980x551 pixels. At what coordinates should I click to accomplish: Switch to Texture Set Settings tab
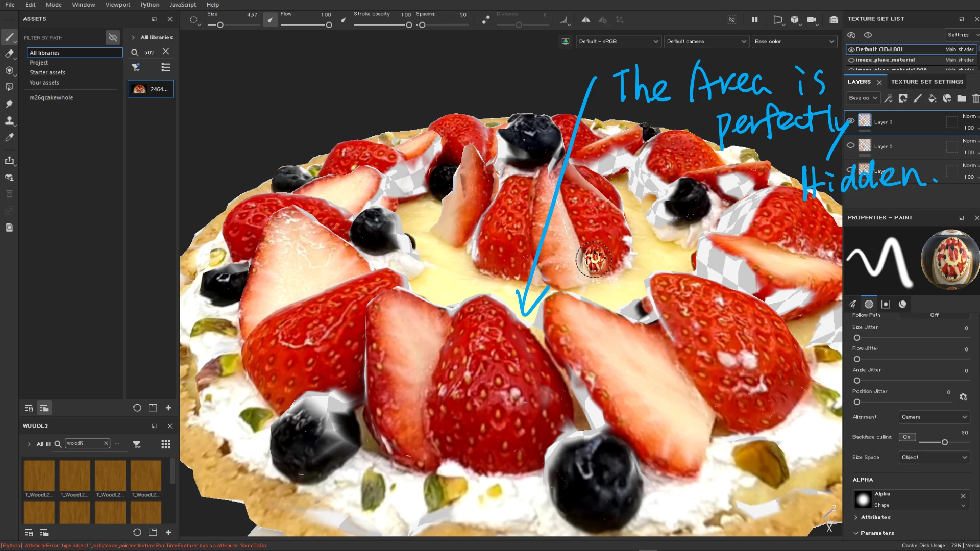coord(927,82)
